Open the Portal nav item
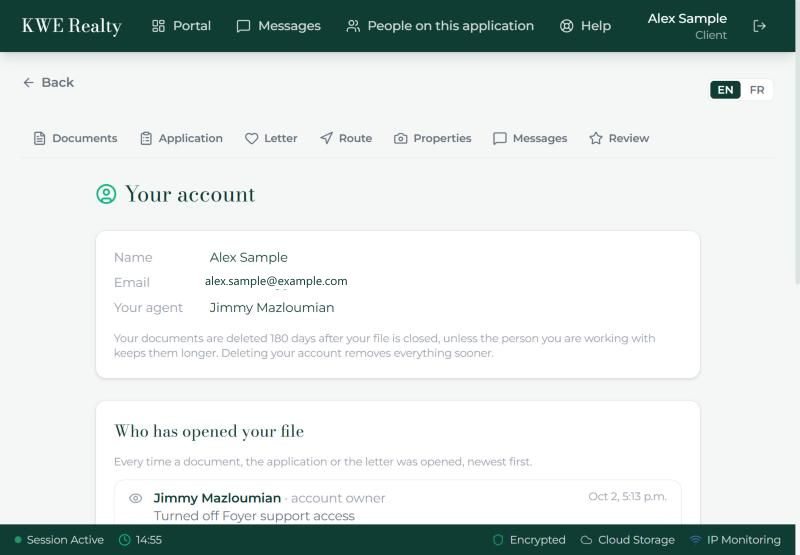The image size is (800, 555). click(182, 26)
